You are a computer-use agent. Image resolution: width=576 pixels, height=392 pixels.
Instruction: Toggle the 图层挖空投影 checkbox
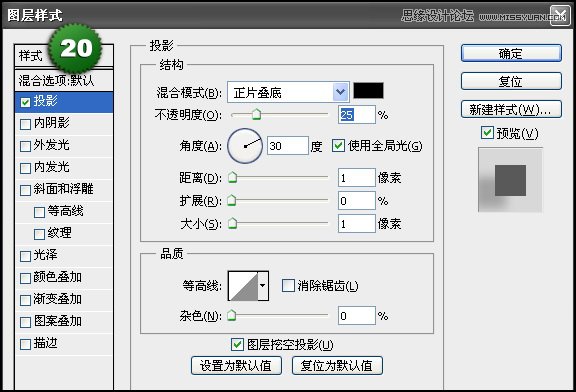click(x=237, y=344)
